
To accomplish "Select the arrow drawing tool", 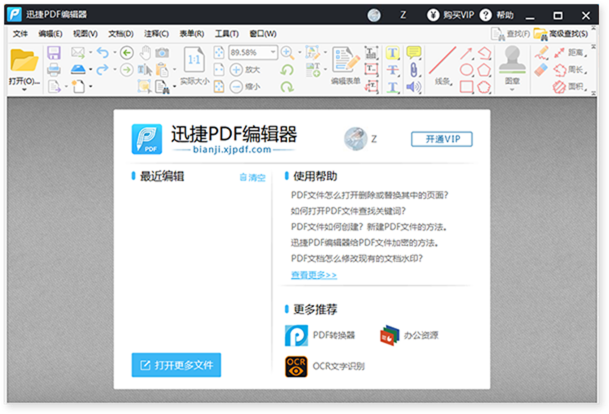I will (466, 53).
